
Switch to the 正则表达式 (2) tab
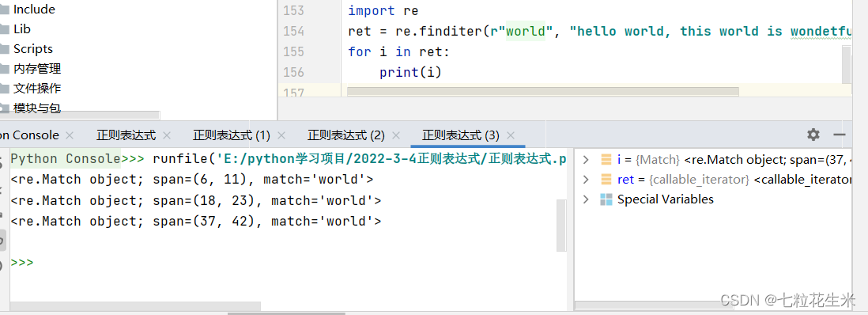pos(346,135)
